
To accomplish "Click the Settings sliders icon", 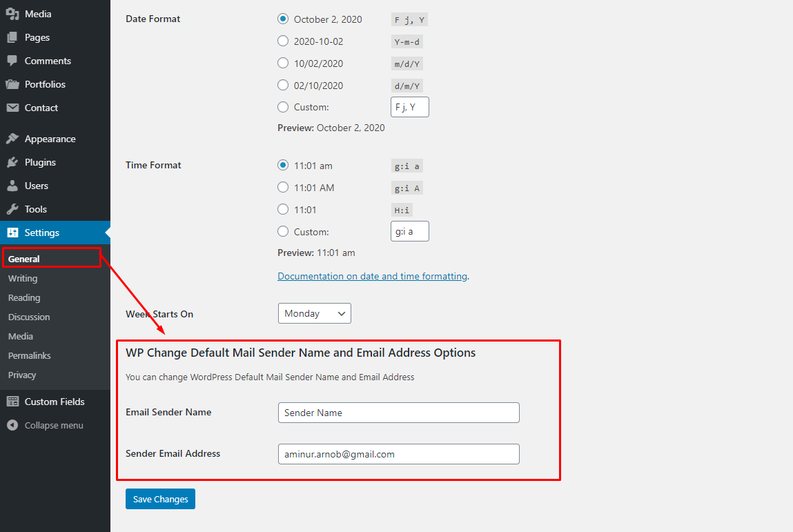I will coord(12,233).
